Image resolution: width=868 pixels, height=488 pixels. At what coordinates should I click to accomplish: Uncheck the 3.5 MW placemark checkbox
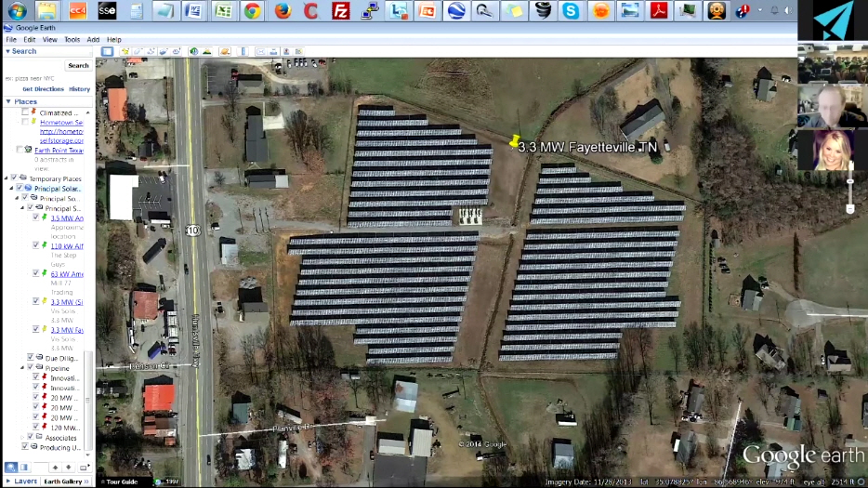[x=36, y=218]
